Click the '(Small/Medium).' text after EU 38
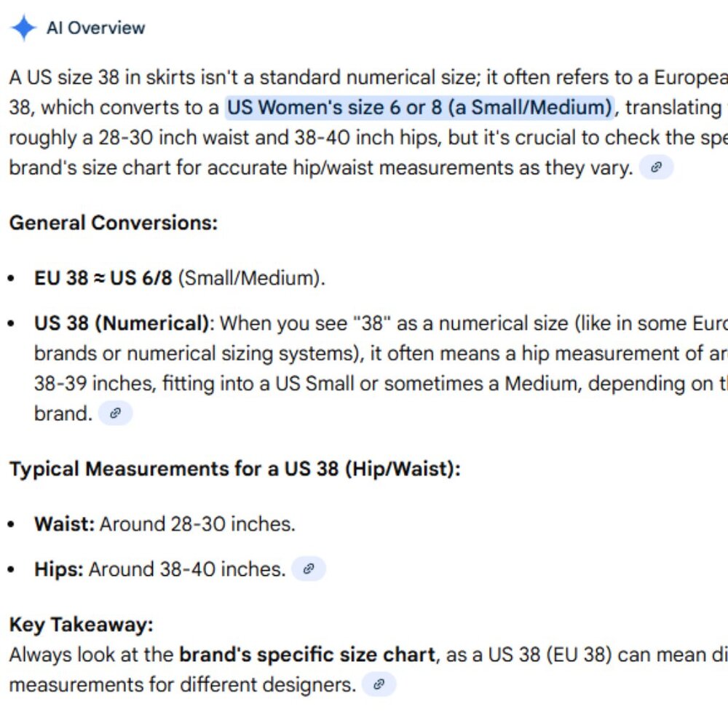The image size is (728, 728). [252, 278]
